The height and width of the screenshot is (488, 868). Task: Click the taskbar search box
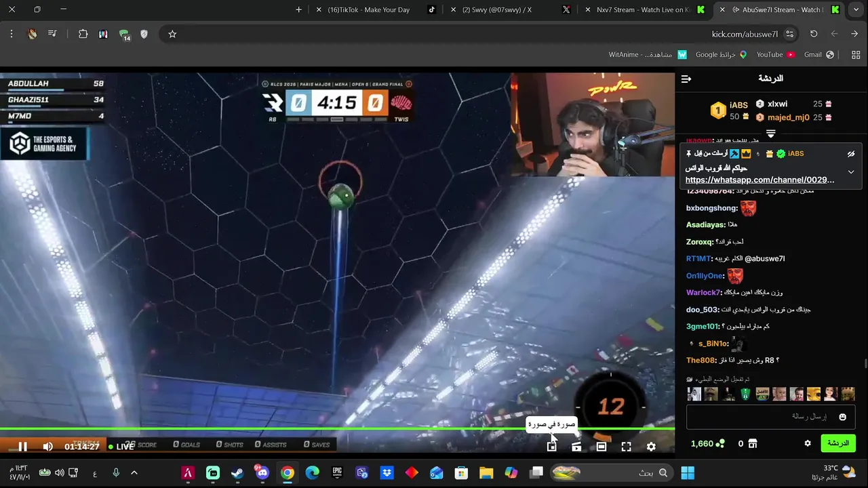[x=610, y=472]
